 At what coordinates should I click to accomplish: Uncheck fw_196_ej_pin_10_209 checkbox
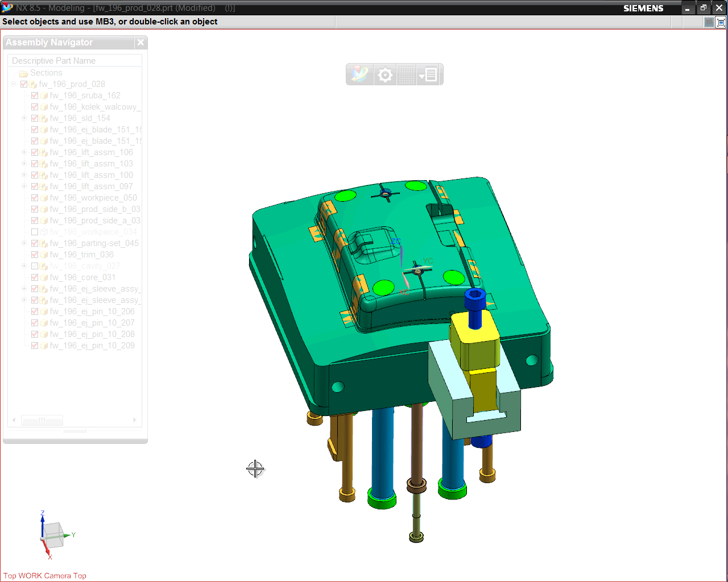pos(35,346)
